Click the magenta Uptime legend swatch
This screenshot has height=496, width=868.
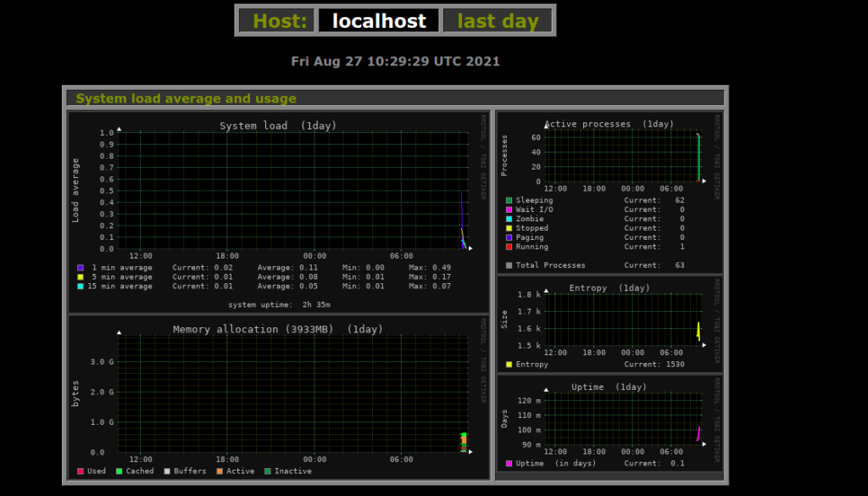click(509, 464)
